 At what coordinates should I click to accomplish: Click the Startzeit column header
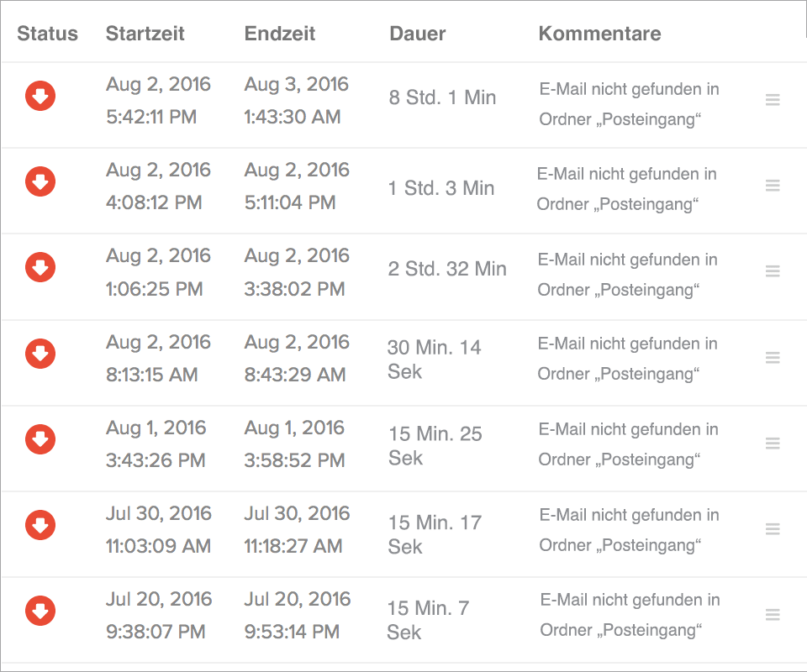coord(145,34)
